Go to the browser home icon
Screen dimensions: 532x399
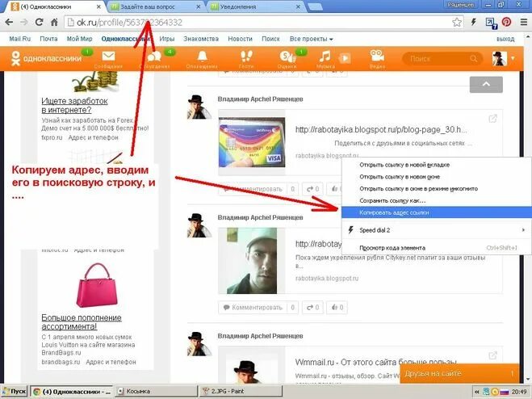[54, 23]
